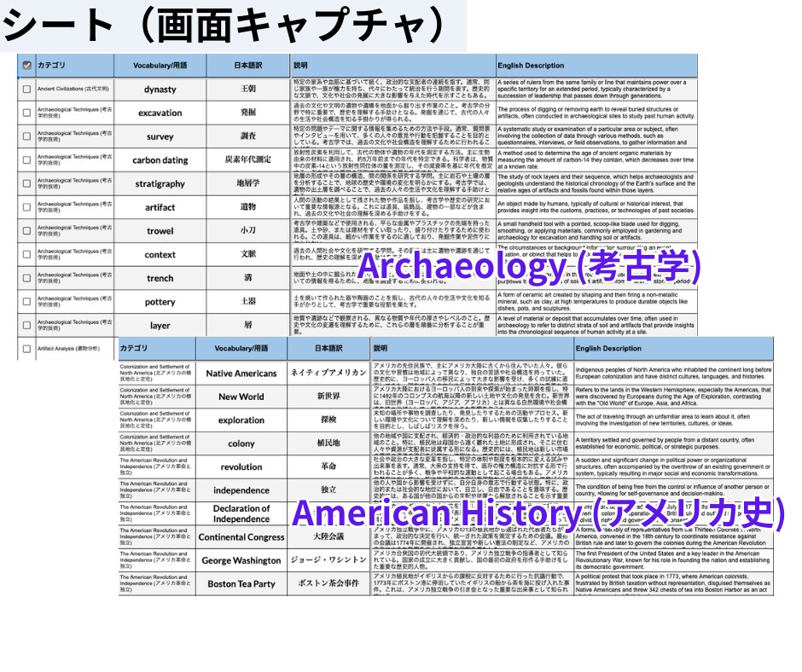Select the artifact vocabulary cell

point(160,207)
